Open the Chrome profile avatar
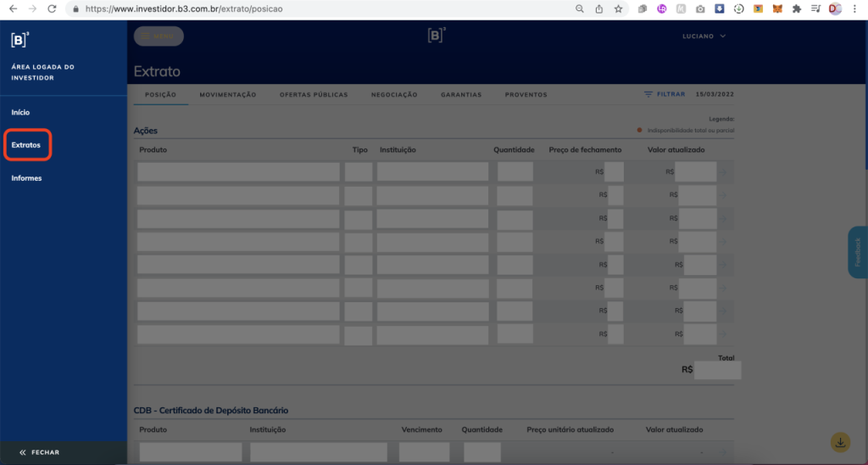Image resolution: width=868 pixels, height=465 pixels. coord(835,8)
